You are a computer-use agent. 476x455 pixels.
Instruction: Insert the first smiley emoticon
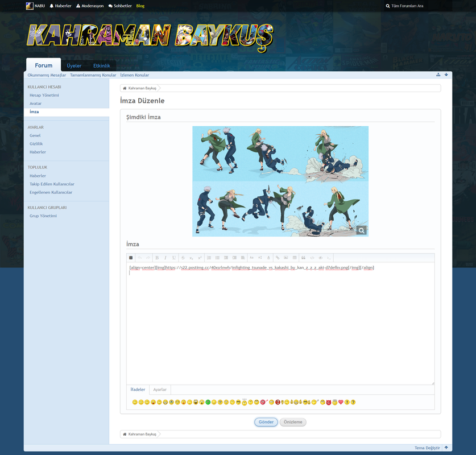[x=135, y=402]
